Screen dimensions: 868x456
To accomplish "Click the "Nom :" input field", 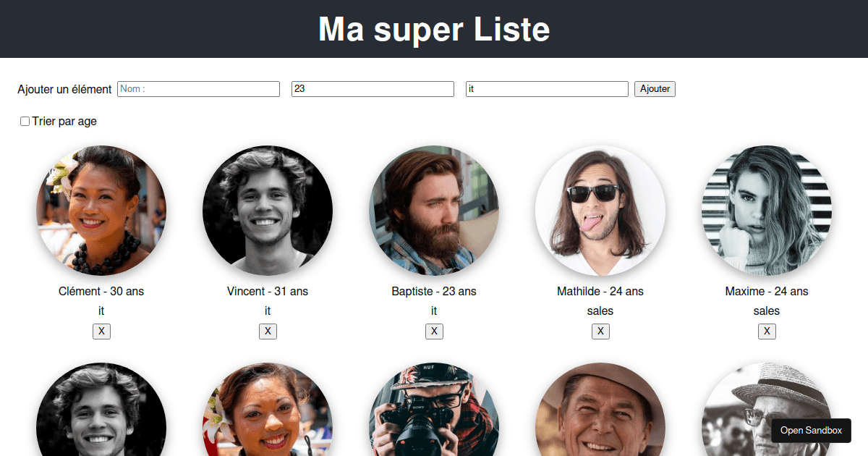I will (x=198, y=88).
